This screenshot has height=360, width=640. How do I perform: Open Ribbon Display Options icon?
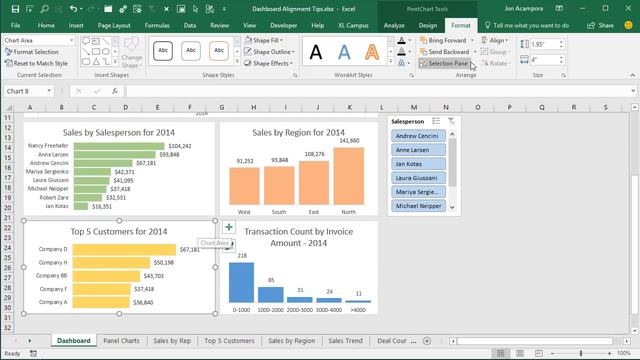click(x=559, y=9)
